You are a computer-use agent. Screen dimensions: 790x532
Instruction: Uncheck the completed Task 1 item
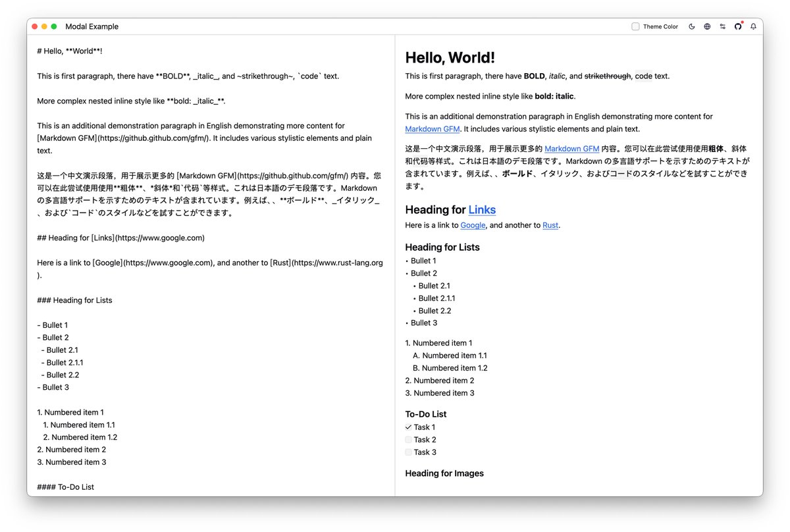(x=408, y=427)
